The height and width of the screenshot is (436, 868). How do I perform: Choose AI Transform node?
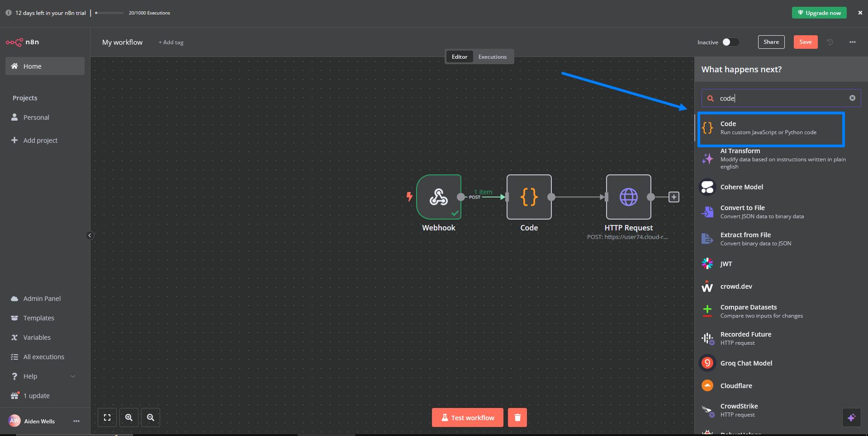tap(781, 158)
